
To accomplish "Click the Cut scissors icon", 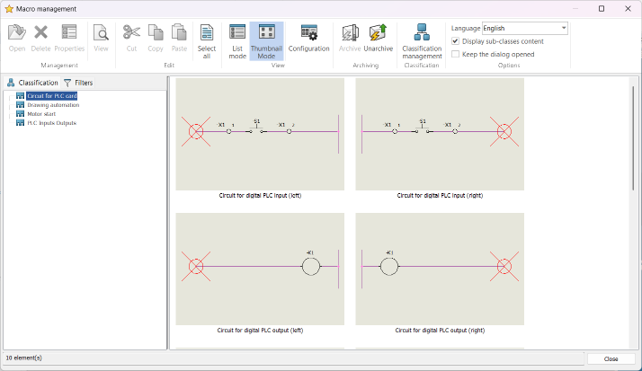I will coord(131,32).
